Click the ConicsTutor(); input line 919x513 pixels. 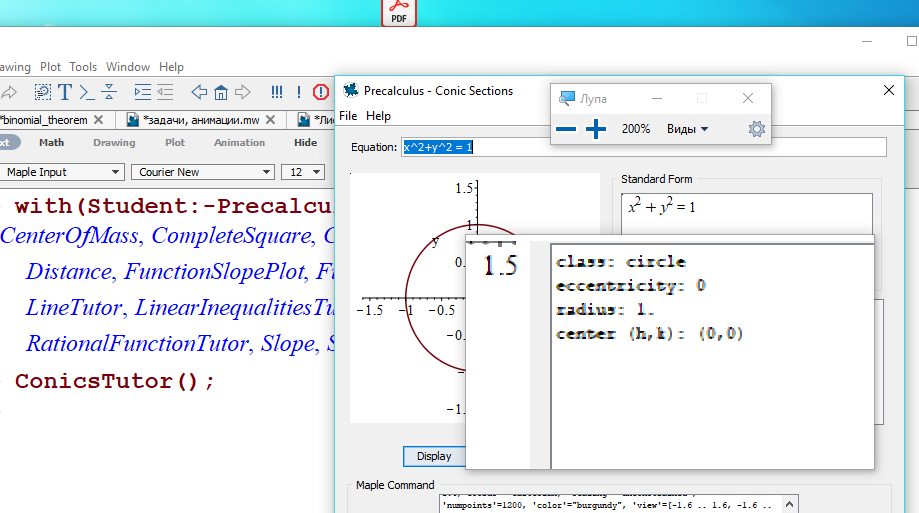point(115,381)
